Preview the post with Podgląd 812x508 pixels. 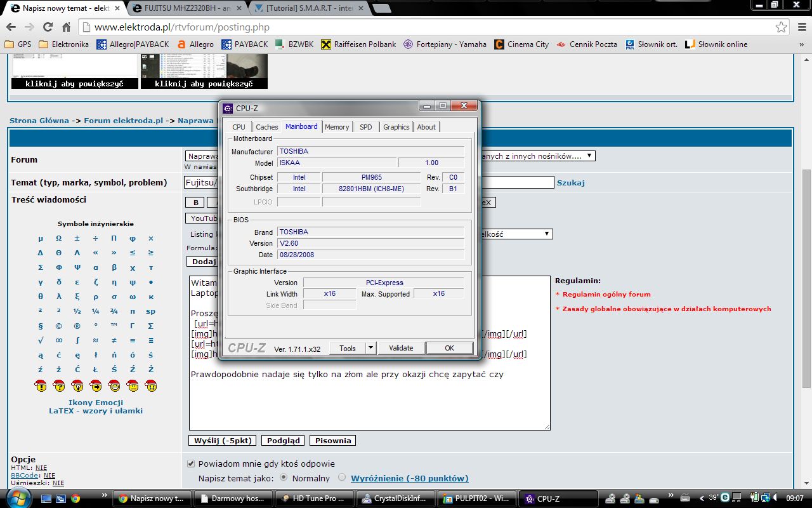coord(284,441)
